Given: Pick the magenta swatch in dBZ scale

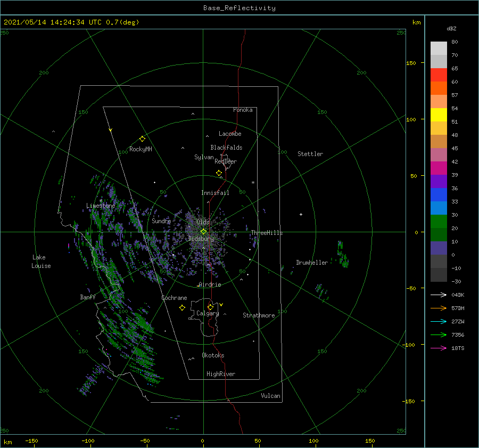Looking at the screenshot, I should pyautogui.click(x=439, y=168).
